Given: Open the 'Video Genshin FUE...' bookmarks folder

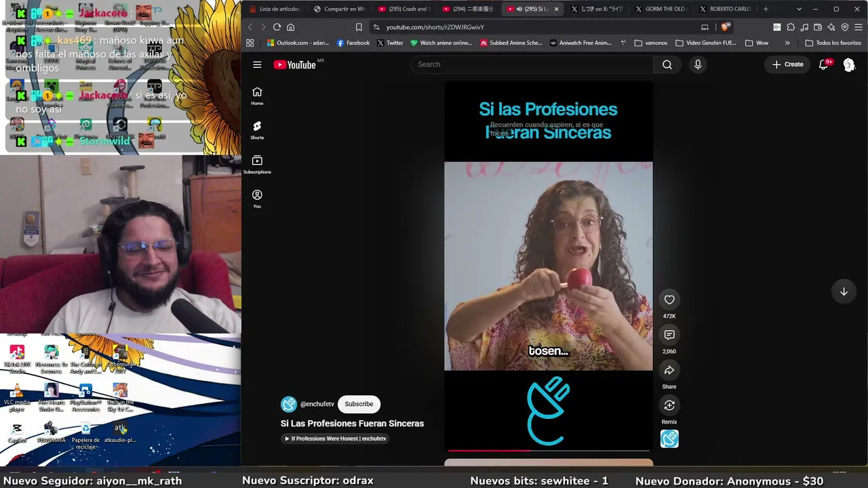Looking at the screenshot, I should pos(705,43).
